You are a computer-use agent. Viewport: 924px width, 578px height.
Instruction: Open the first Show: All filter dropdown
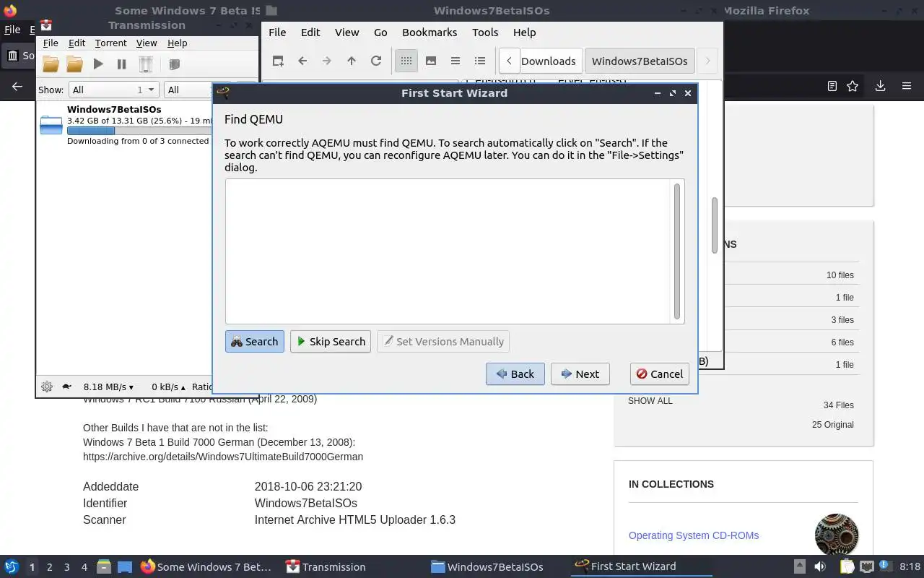click(113, 90)
